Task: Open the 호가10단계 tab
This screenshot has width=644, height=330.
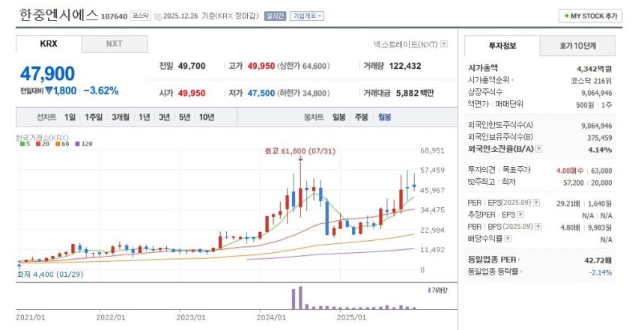Action: (x=577, y=46)
